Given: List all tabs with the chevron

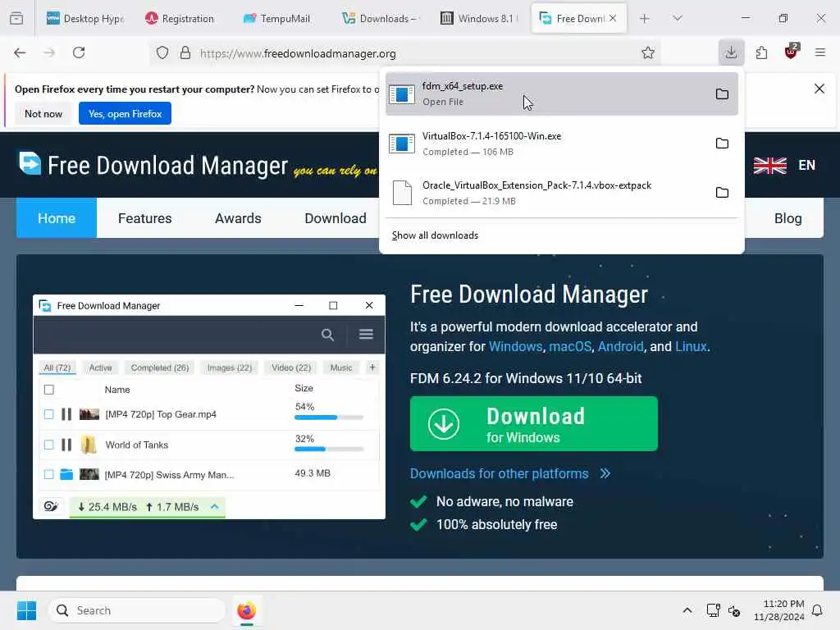Looking at the screenshot, I should [x=677, y=18].
